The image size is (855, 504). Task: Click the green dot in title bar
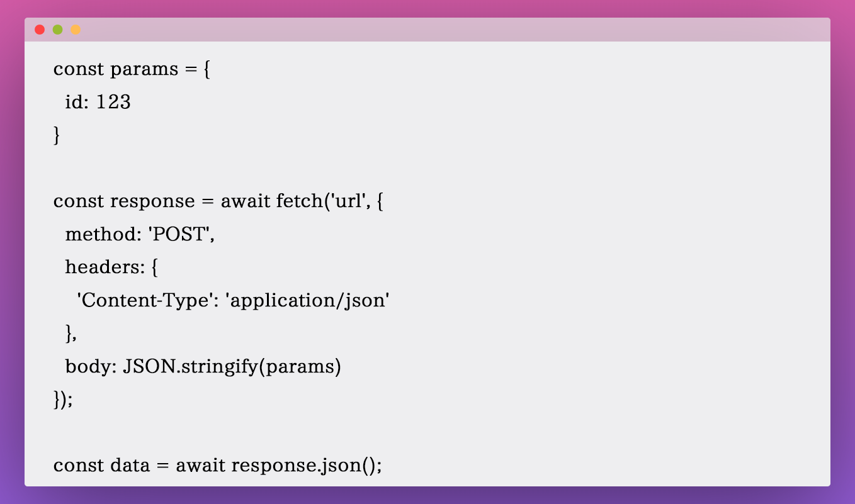point(57,30)
